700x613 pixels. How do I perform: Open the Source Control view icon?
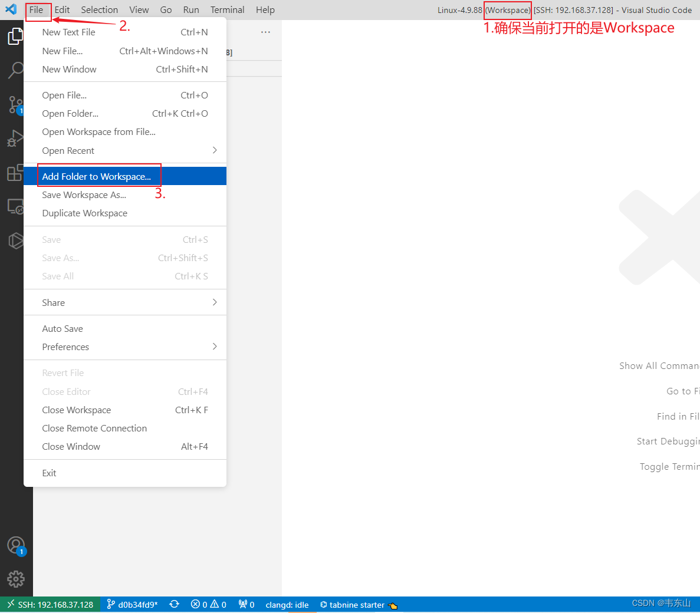[x=15, y=106]
